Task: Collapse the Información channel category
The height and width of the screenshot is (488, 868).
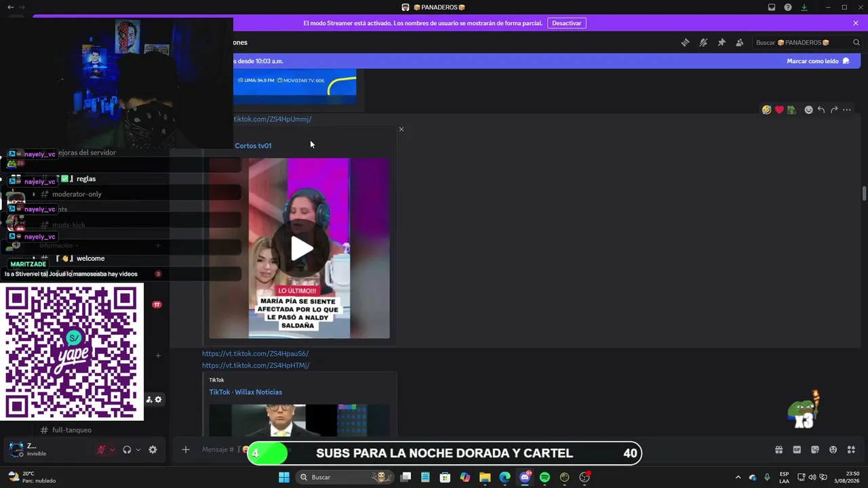Action: (59, 245)
